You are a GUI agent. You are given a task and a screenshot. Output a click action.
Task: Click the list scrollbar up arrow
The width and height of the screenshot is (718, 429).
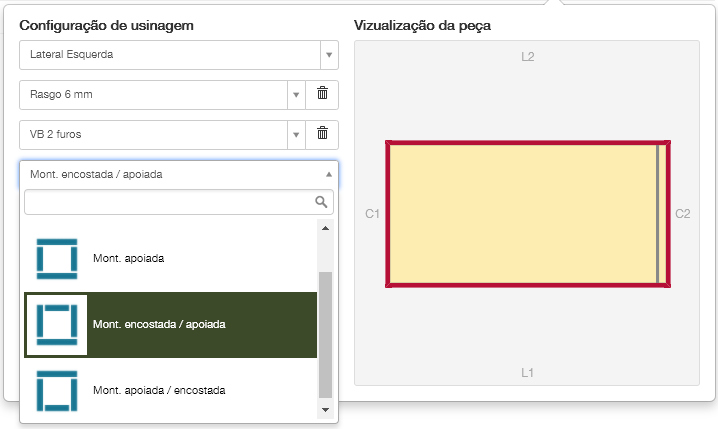[x=325, y=228]
